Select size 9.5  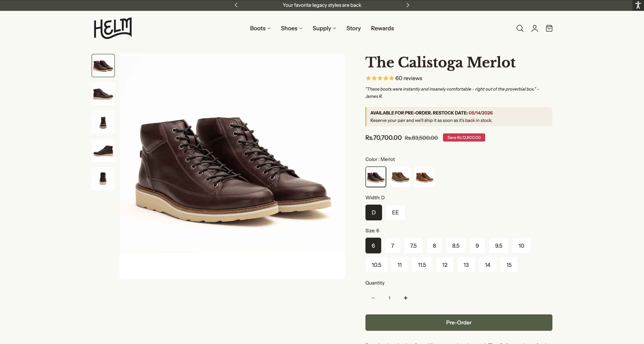point(499,246)
